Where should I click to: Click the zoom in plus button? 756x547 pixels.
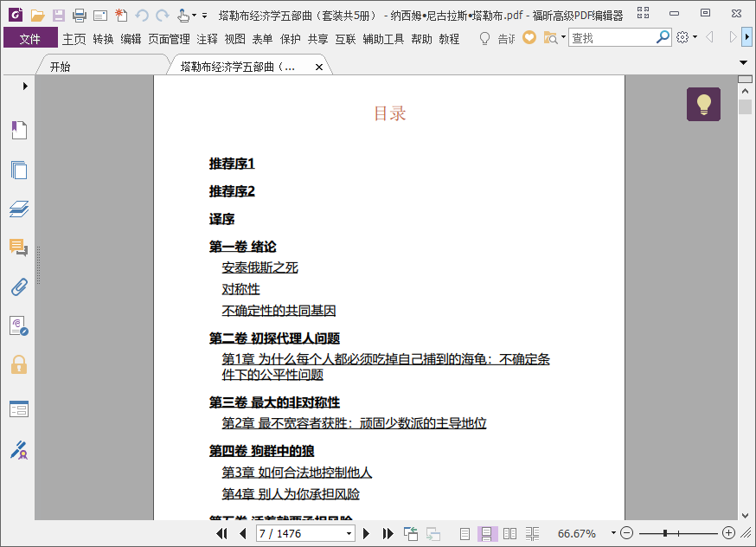(x=728, y=533)
